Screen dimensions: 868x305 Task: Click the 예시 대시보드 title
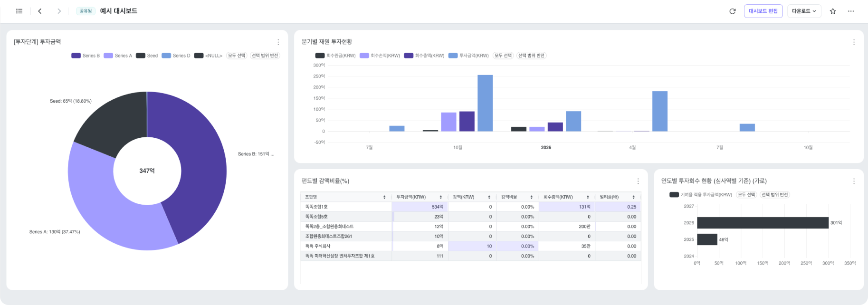(119, 11)
